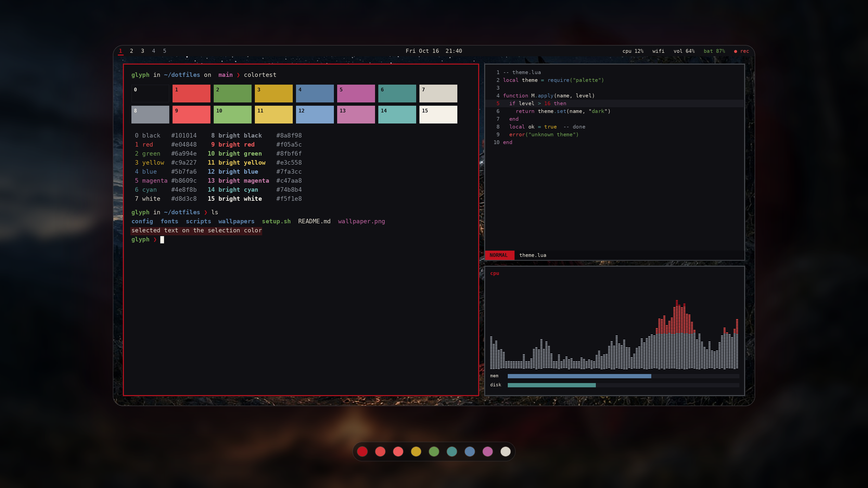Click the vol 64% indicator
Viewport: 868px width, 488px height.
click(684, 51)
